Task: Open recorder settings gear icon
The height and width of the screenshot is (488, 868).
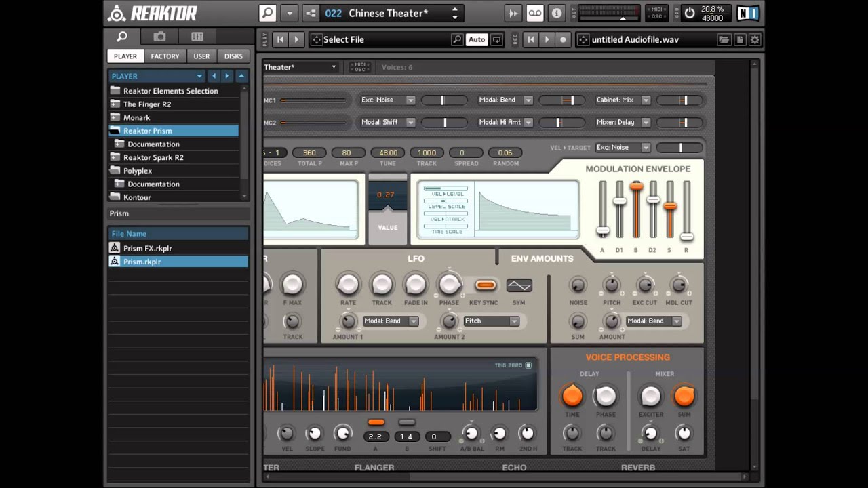Action: (x=755, y=40)
